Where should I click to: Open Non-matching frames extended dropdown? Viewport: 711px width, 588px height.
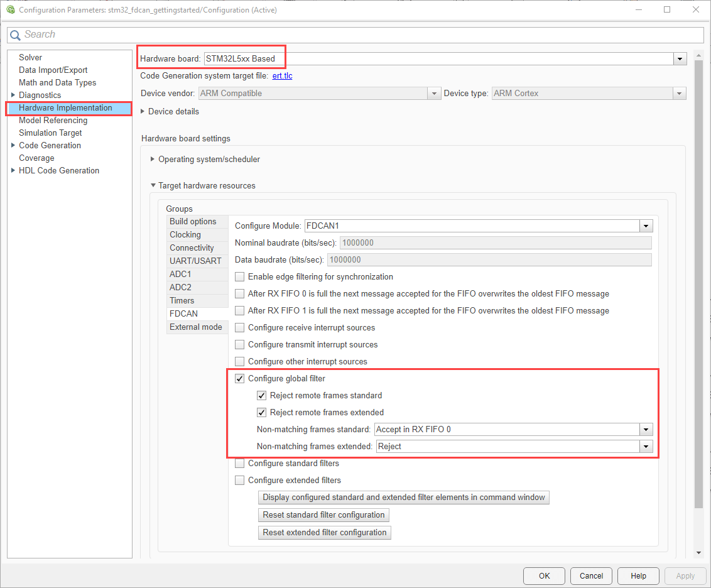(x=646, y=447)
